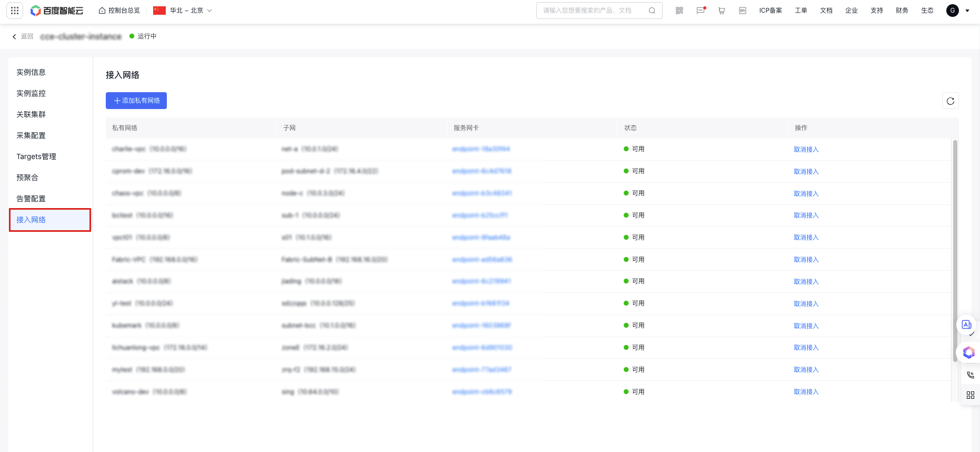Select 关联集群 in sidebar
The height and width of the screenshot is (452, 980).
[x=31, y=114]
